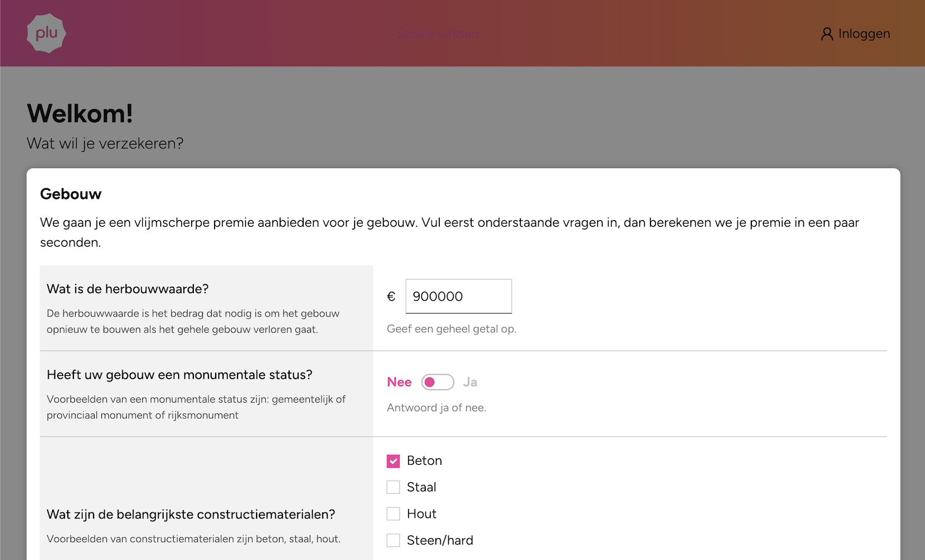
Task: Click the Beton option label
Action: coord(425,460)
